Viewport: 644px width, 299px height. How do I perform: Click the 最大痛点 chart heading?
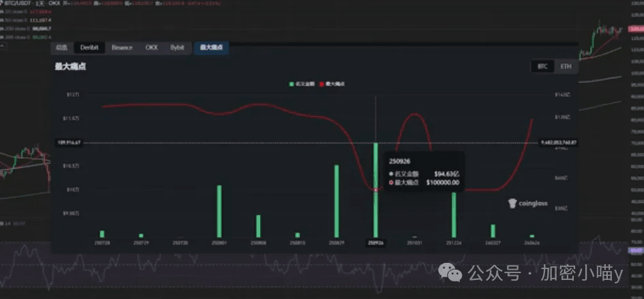tap(70, 67)
